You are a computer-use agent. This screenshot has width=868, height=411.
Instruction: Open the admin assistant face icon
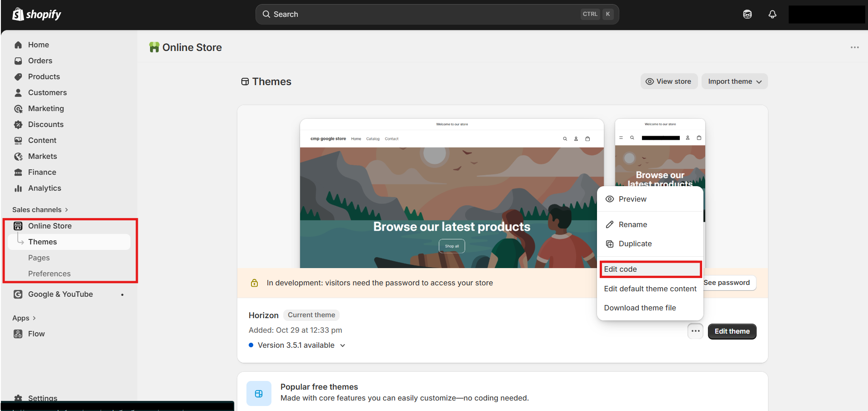[x=748, y=14]
